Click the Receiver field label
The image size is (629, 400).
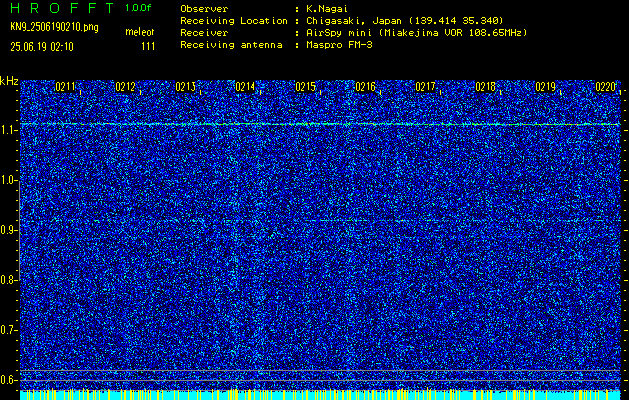point(204,33)
